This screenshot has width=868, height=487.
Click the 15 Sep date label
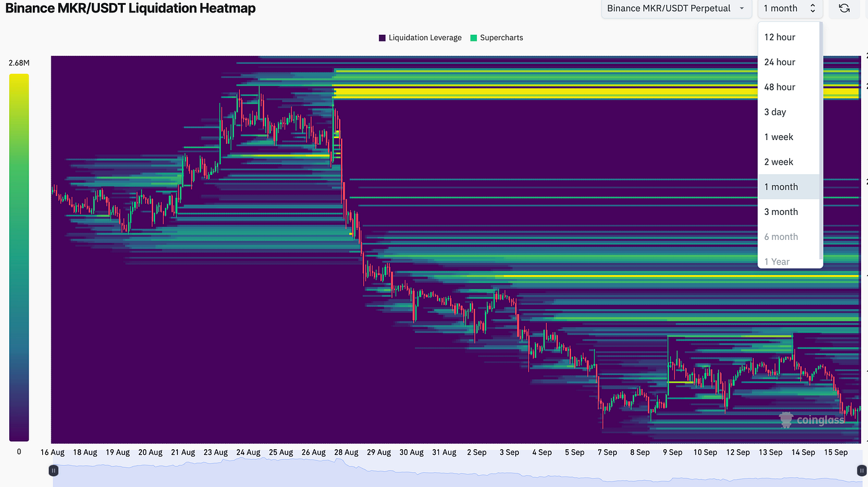(x=836, y=452)
